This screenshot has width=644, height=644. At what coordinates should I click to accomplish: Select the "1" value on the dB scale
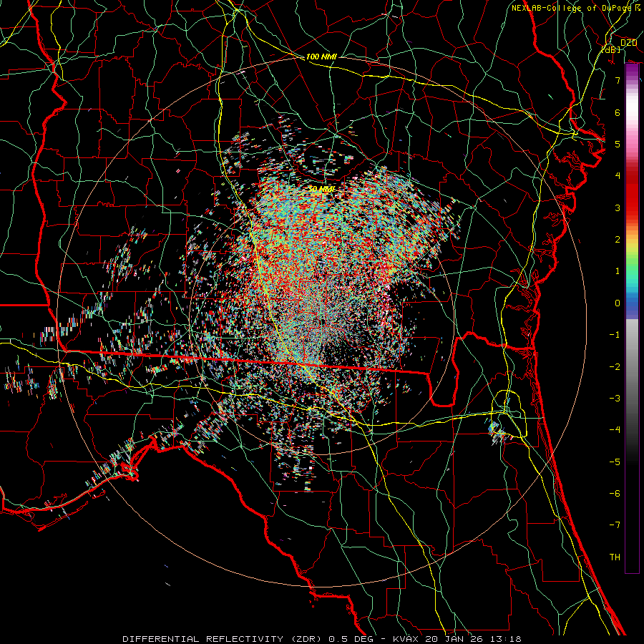pos(618,271)
